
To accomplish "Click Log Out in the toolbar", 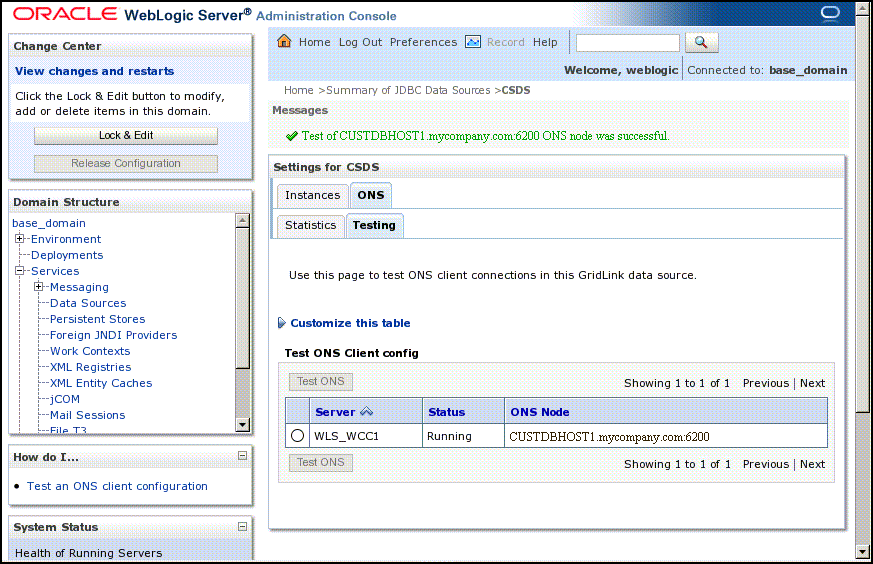I will pos(360,42).
